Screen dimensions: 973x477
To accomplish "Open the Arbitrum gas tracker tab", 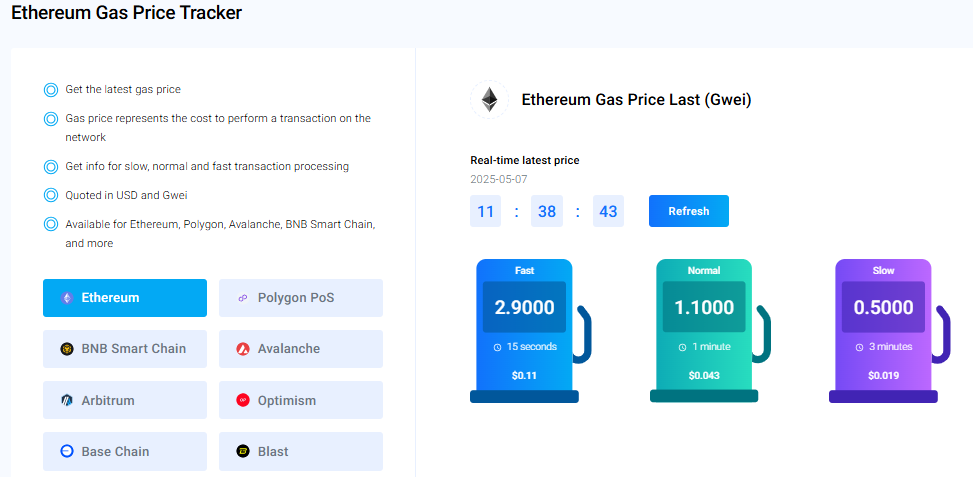I will pyautogui.click(x=125, y=400).
